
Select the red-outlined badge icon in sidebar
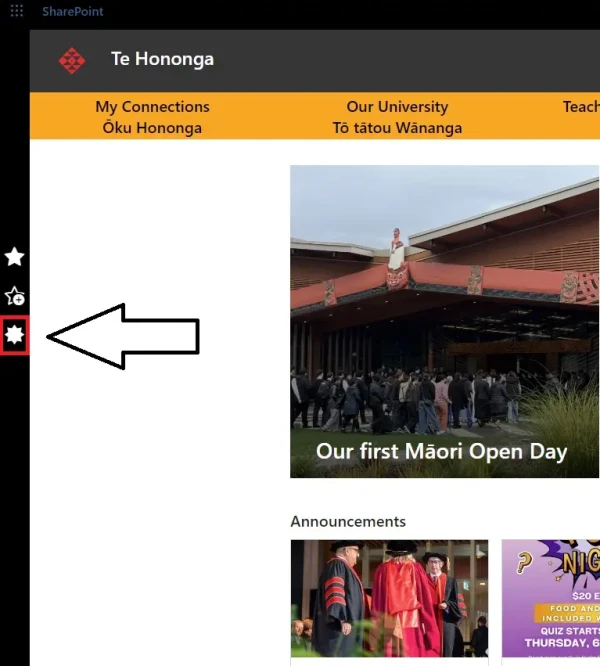[15, 336]
